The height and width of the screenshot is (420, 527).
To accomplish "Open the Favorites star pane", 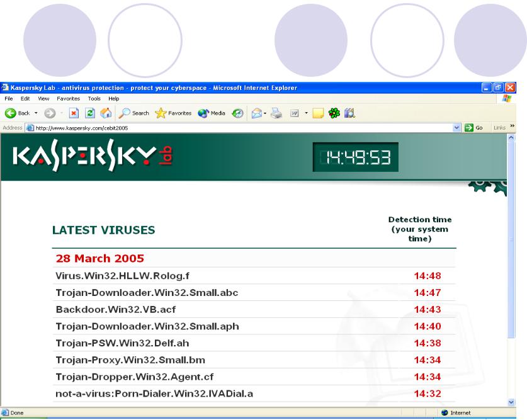I will coord(173,113).
